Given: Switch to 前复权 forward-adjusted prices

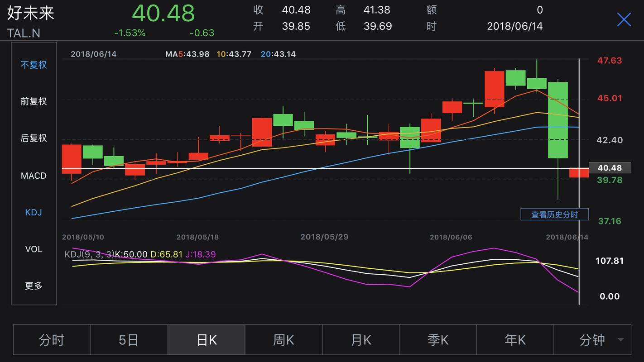Looking at the screenshot, I should pos(33,101).
